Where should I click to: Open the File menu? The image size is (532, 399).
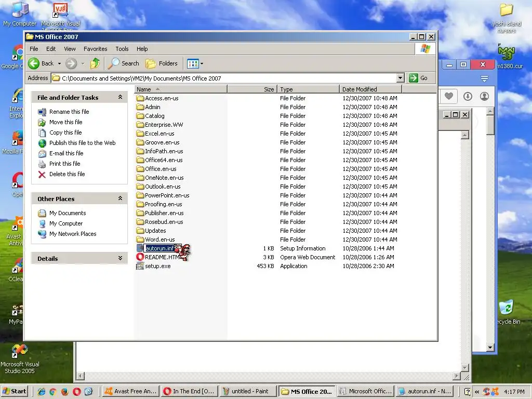click(x=34, y=49)
